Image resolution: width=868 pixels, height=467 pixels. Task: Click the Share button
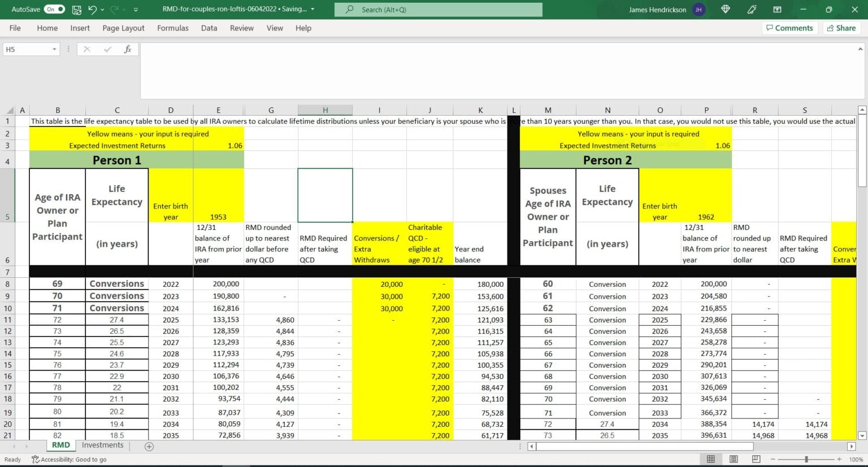[841, 28]
